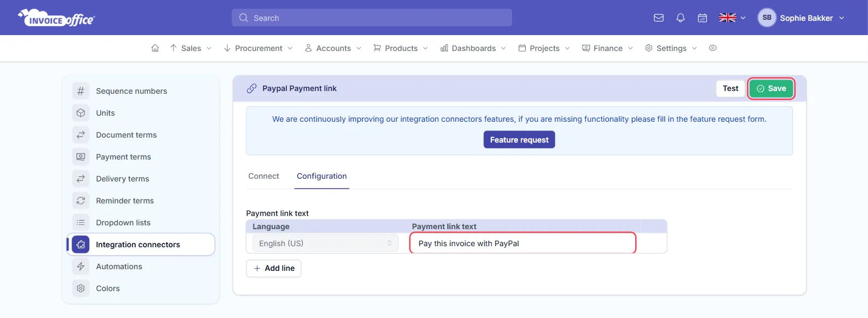Click the SB user avatar
Screen dimensions: 868x318
tap(767, 18)
